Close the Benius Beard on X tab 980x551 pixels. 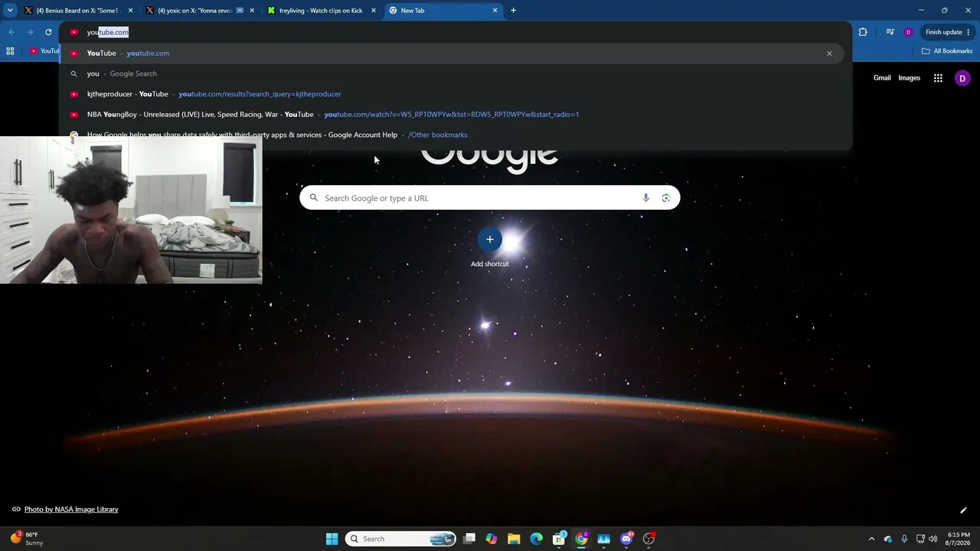(x=131, y=11)
